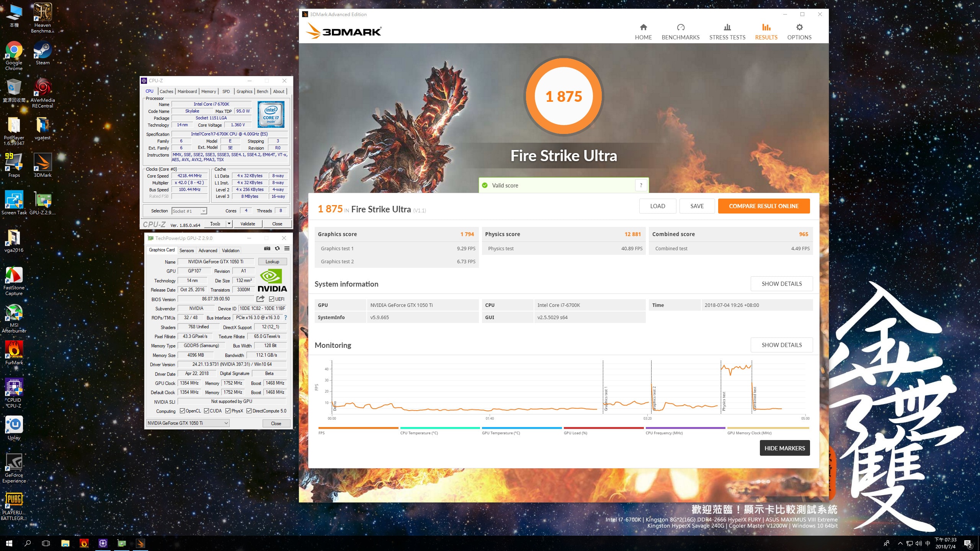980x551 pixels.
Task: Open the GPU-Z hamburger menu
Action: (x=287, y=249)
